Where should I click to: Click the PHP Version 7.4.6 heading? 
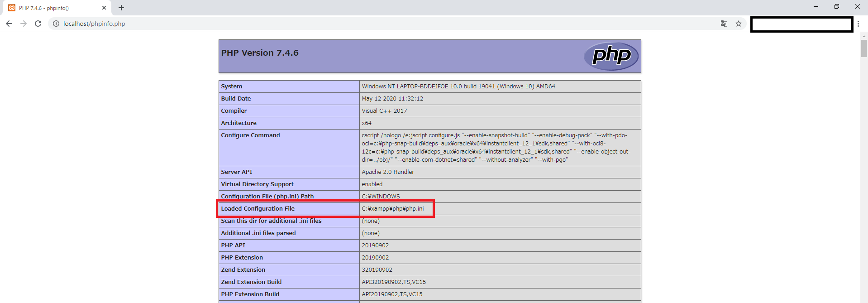260,53
